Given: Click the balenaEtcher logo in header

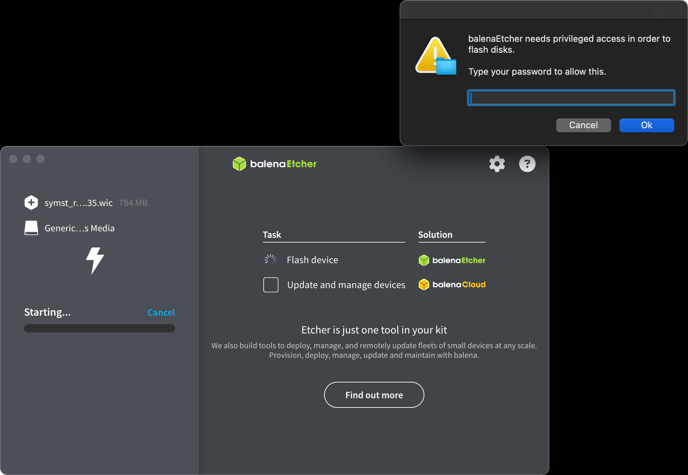Looking at the screenshot, I should (x=275, y=164).
